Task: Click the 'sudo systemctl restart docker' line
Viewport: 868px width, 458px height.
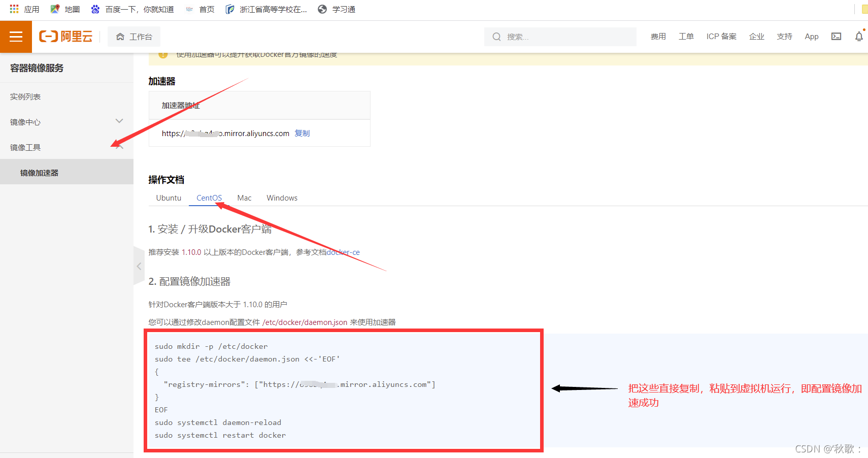Action: point(220,435)
